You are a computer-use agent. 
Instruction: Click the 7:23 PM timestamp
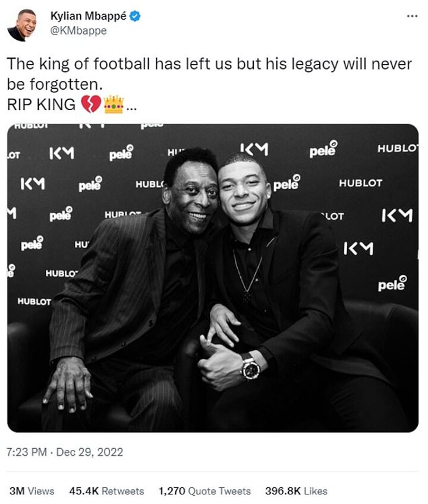coord(26,452)
